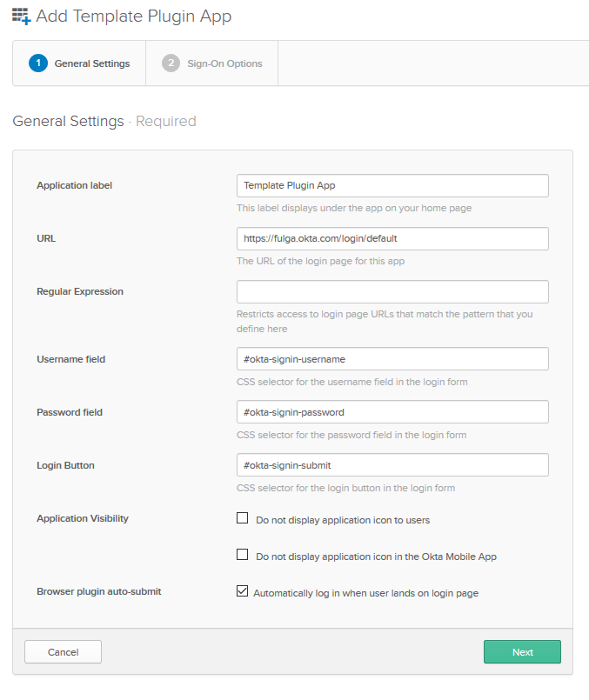
Task: Click the Login Button selector input
Action: point(392,465)
